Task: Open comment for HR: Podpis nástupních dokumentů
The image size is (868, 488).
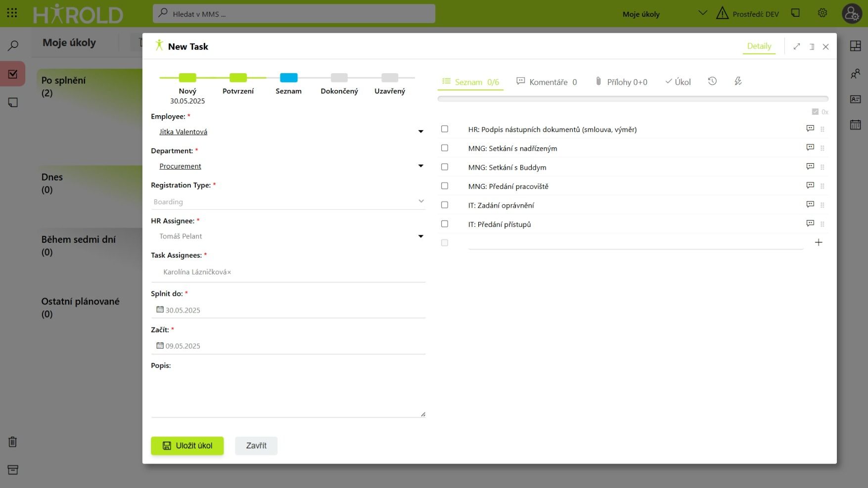Action: (810, 129)
